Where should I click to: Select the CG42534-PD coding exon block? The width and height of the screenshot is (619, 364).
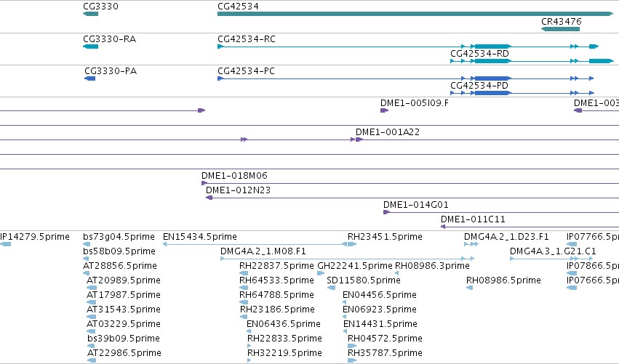click(492, 93)
